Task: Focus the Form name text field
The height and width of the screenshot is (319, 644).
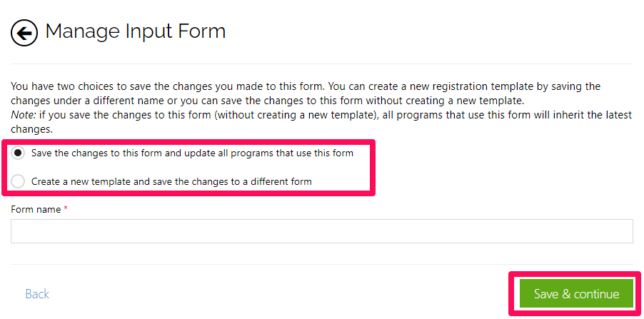Action: (321, 231)
